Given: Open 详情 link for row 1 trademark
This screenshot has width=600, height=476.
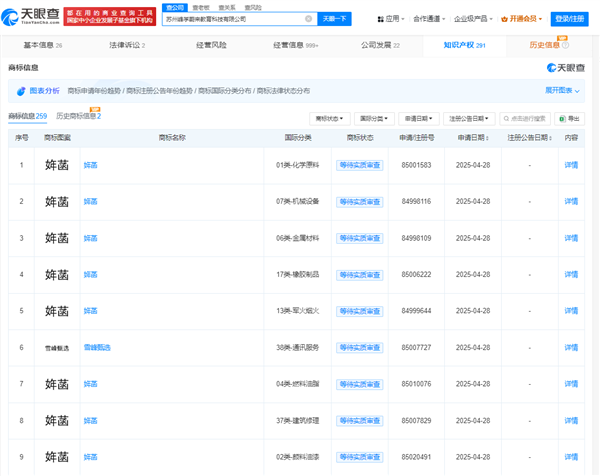Looking at the screenshot, I should pyautogui.click(x=571, y=164).
